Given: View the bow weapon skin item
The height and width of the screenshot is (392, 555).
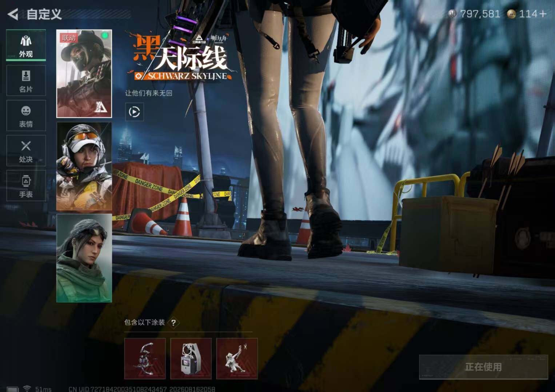Looking at the screenshot, I should coord(145,359).
